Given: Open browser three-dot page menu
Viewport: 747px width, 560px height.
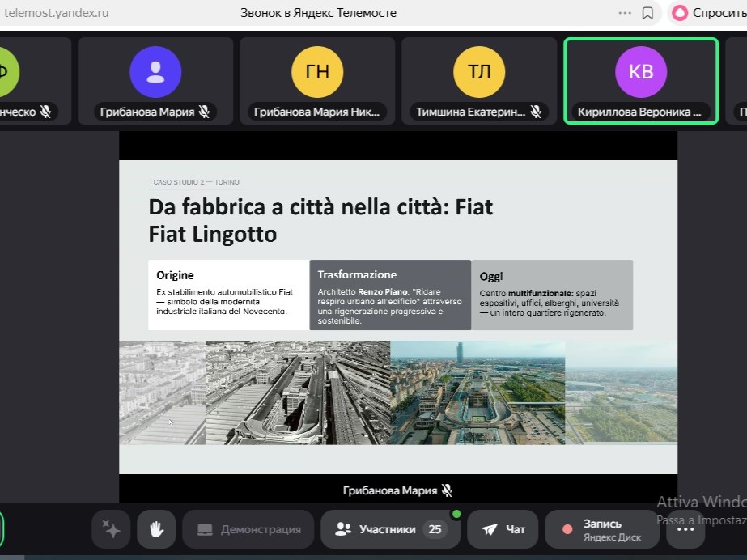Looking at the screenshot, I should point(625,13).
